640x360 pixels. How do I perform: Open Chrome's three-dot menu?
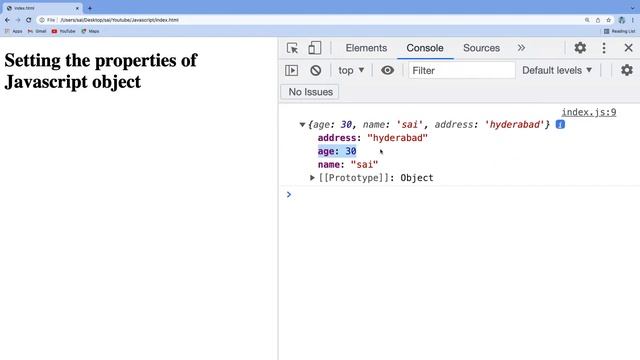point(633,20)
